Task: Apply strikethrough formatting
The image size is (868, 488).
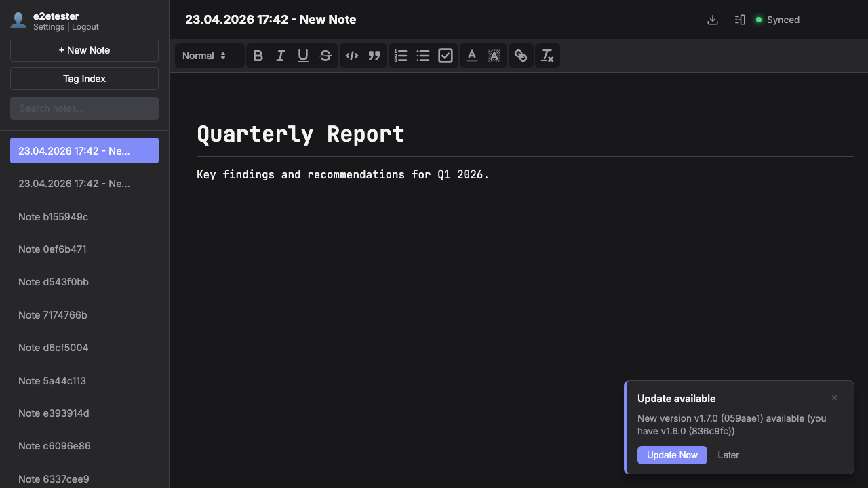Action: click(x=325, y=56)
